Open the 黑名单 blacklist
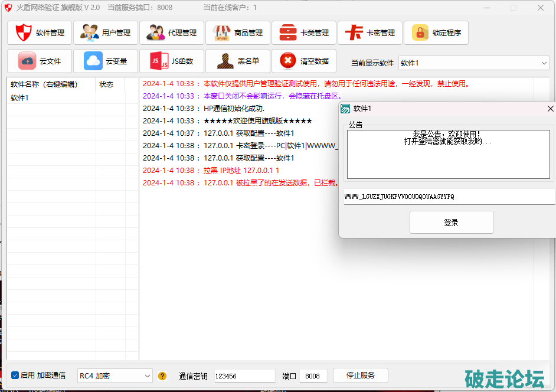This screenshot has height=392, width=556. coord(238,61)
